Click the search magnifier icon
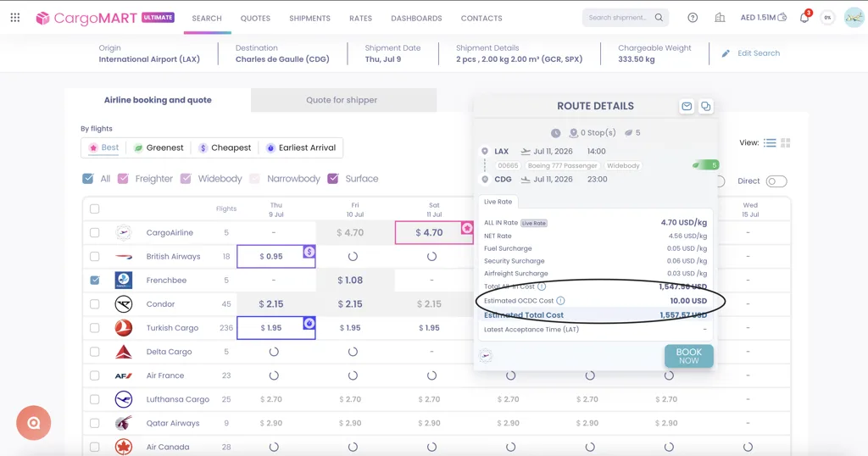The image size is (868, 456). tap(659, 18)
